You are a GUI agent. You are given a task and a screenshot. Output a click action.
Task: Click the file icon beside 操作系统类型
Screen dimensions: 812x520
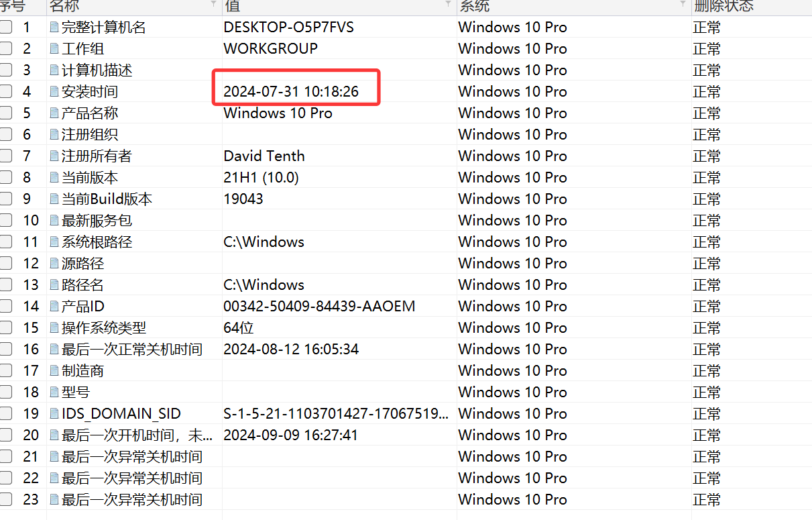(x=54, y=328)
